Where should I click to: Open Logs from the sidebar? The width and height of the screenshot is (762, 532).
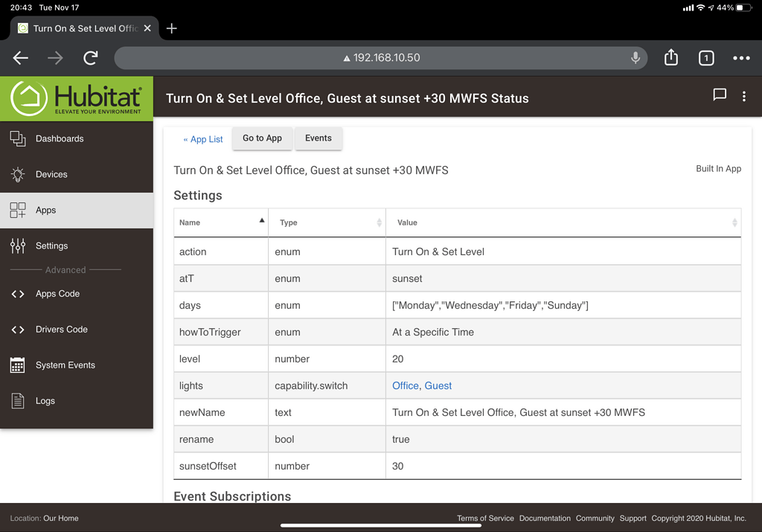click(x=45, y=400)
